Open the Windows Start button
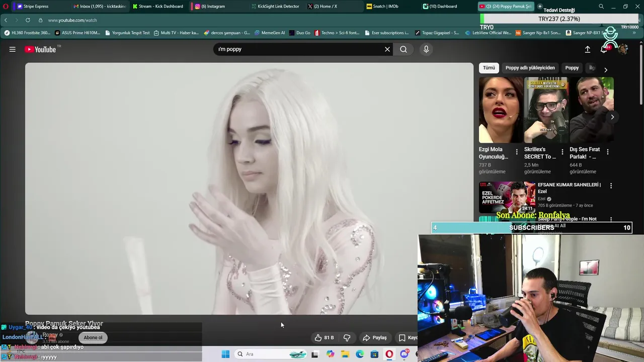The width and height of the screenshot is (644, 362). click(225, 354)
